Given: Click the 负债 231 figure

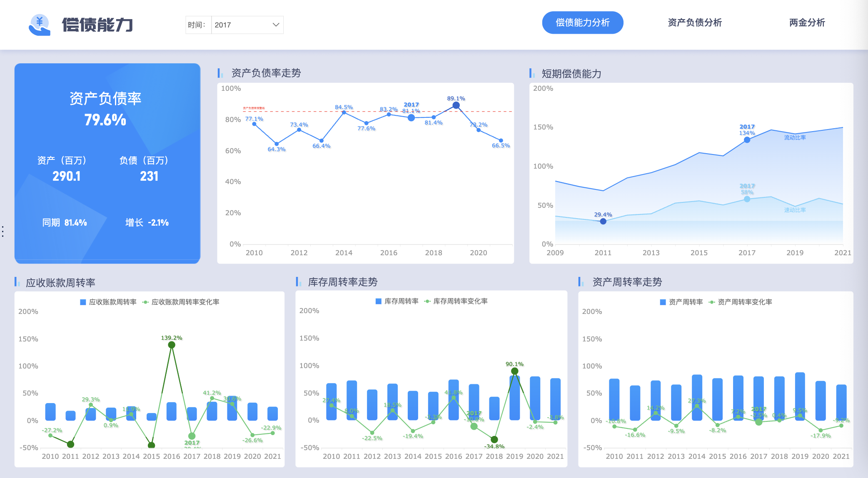Looking at the screenshot, I should click(x=149, y=176).
